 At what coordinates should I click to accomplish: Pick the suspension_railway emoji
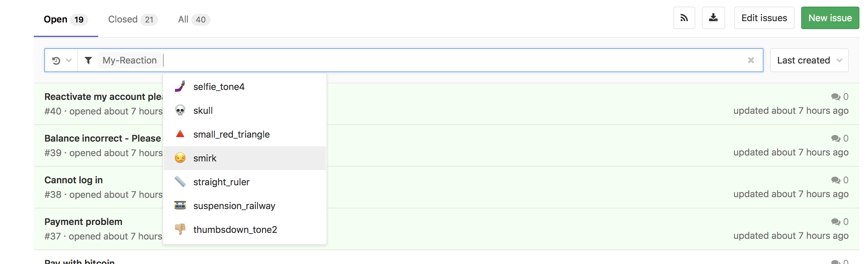coord(234,206)
